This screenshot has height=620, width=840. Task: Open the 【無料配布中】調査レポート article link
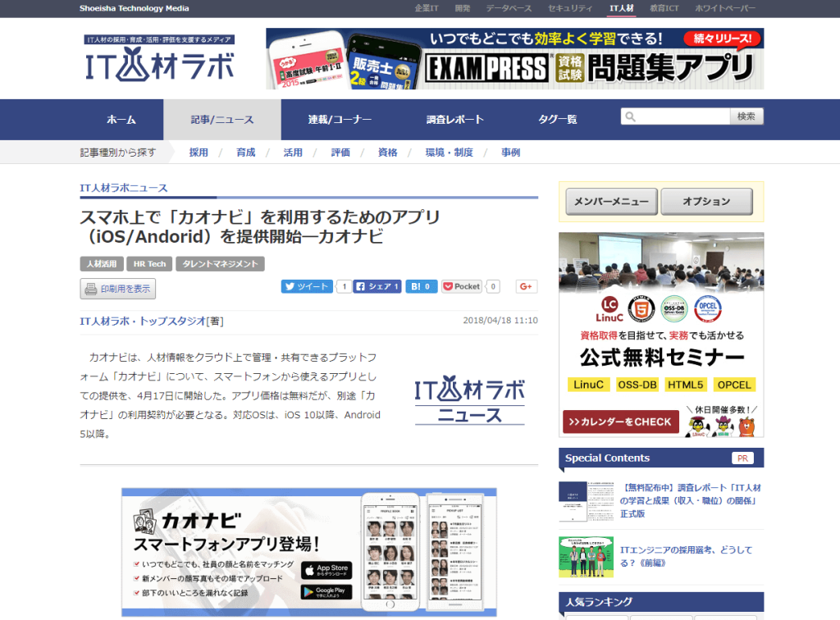coord(691,500)
